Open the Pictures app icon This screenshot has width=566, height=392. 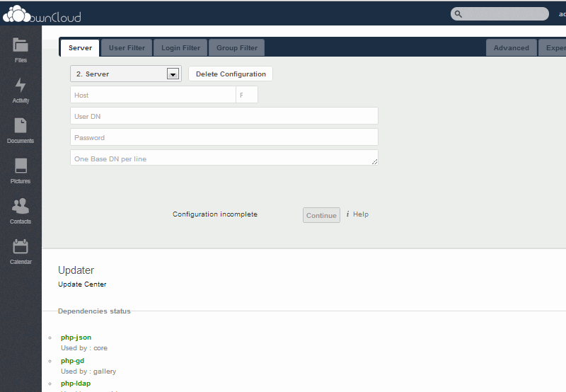tap(21, 167)
